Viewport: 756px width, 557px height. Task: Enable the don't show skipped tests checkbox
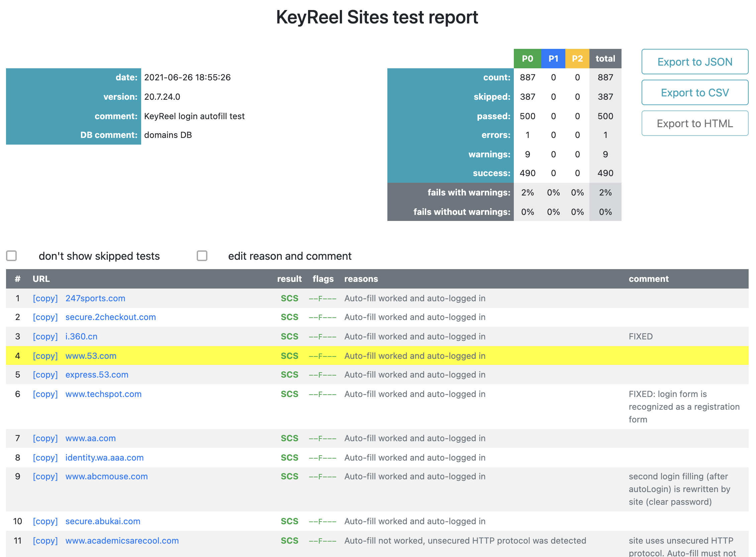click(11, 256)
